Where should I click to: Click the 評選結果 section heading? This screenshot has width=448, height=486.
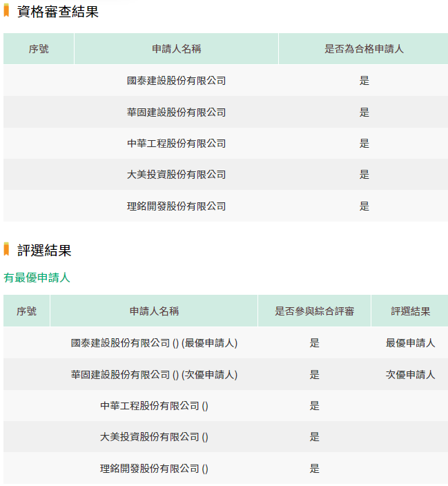click(44, 251)
